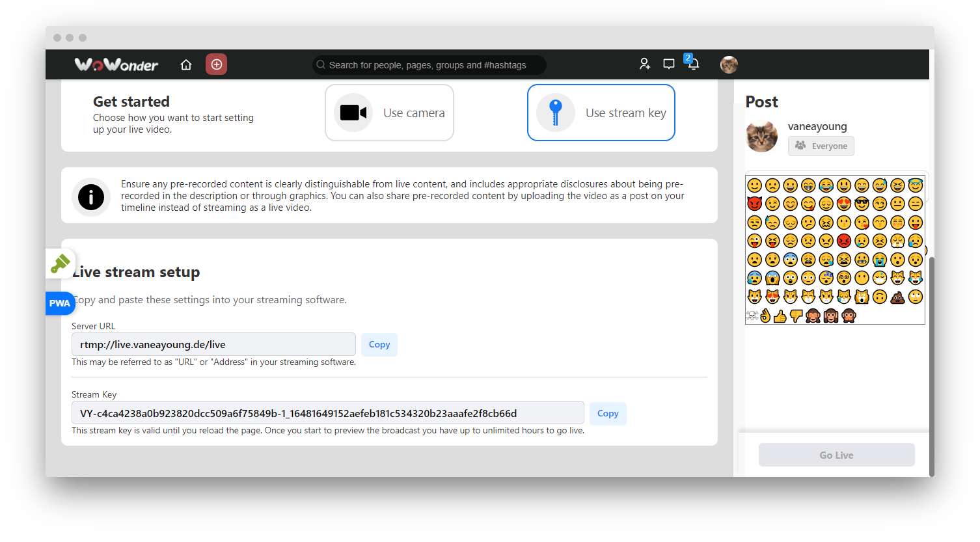Expand the PWA install panel
Image resolution: width=980 pixels, height=542 pixels.
point(60,303)
